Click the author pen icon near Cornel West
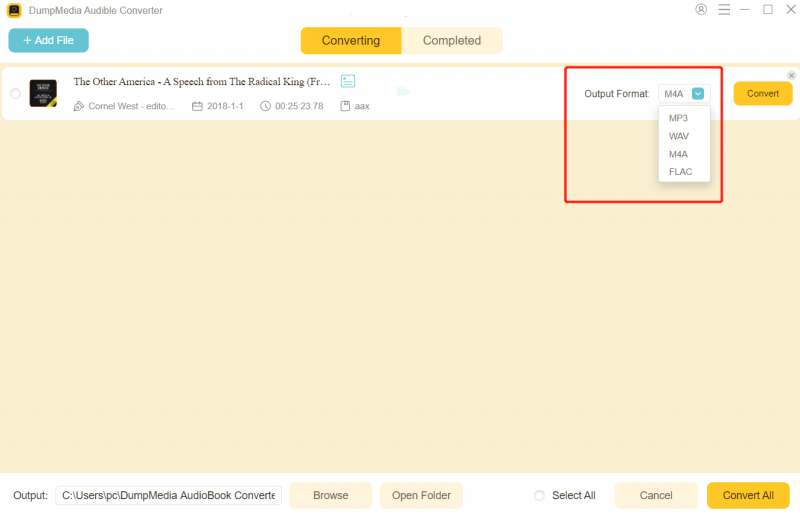This screenshot has height=516, width=800. [x=79, y=106]
